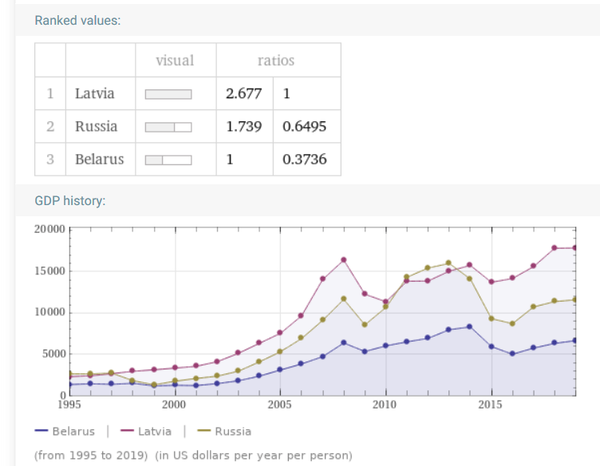Select the Latvia row name cell
This screenshot has width=600, height=466.
click(100, 94)
